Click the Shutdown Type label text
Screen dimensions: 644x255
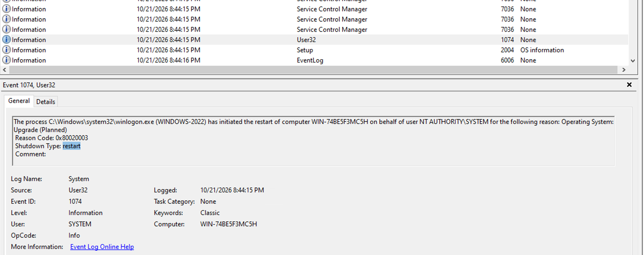38,146
